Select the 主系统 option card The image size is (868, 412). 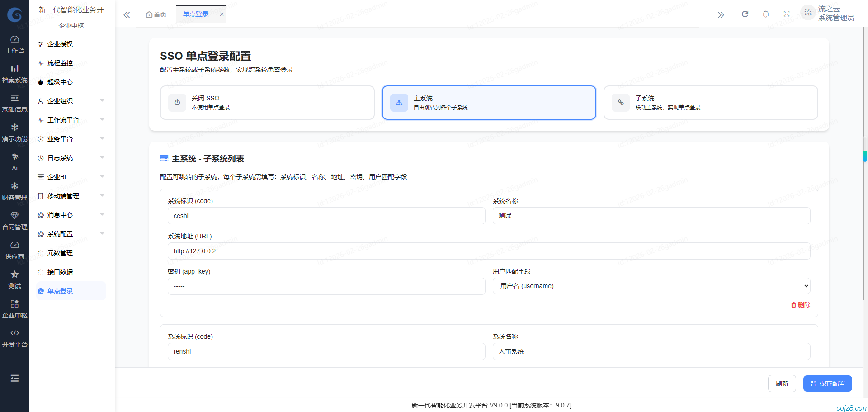[489, 103]
